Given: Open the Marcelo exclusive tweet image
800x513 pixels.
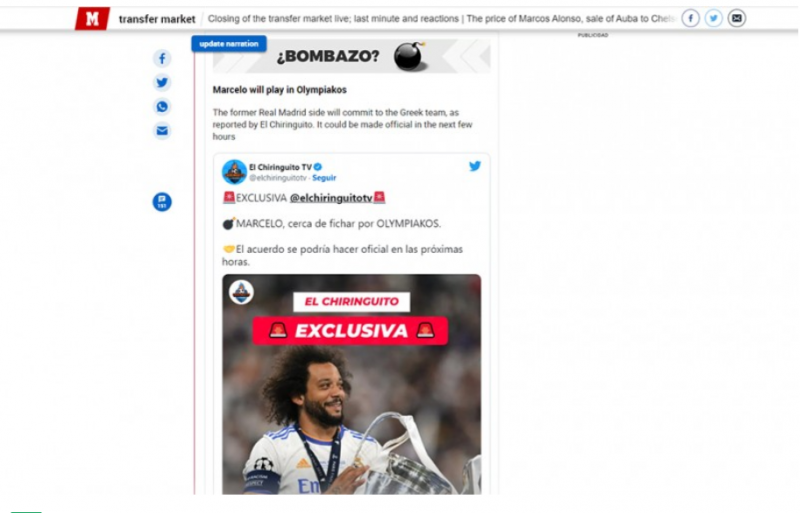Looking at the screenshot, I should click(x=352, y=384).
